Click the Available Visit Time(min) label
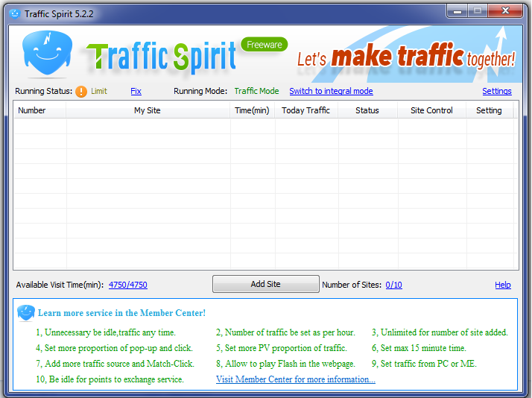532x398 pixels. coord(60,285)
